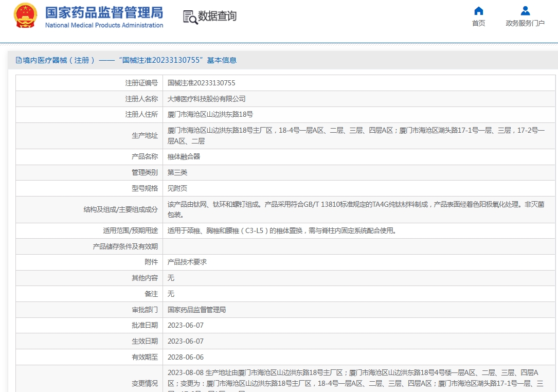Select the 2023-08-08 change record text
The width and height of the screenshot is (558, 392).
click(356, 380)
